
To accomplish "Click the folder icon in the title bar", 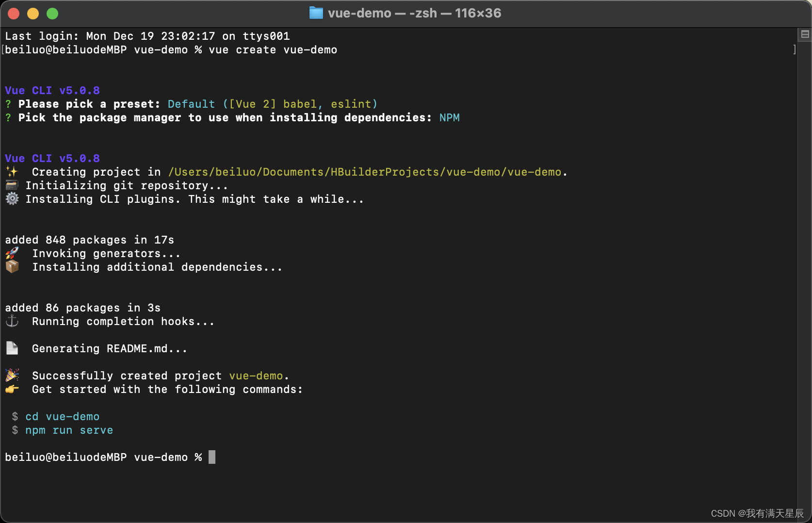I will [x=316, y=13].
